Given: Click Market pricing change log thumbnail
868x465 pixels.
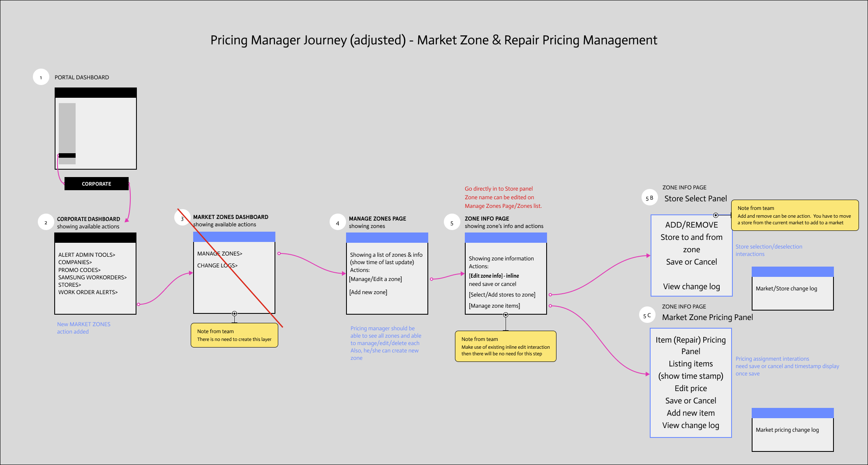Looking at the screenshot, I should (x=792, y=430).
